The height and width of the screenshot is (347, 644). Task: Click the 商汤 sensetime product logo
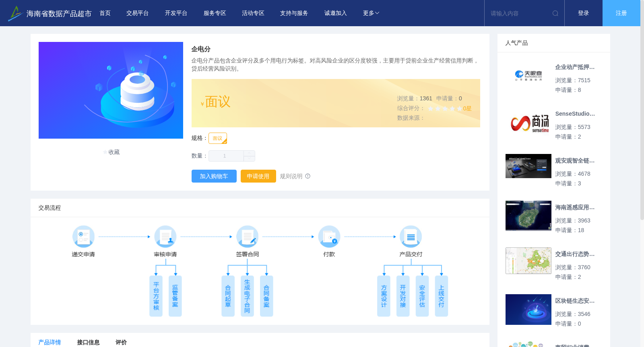[530, 123]
